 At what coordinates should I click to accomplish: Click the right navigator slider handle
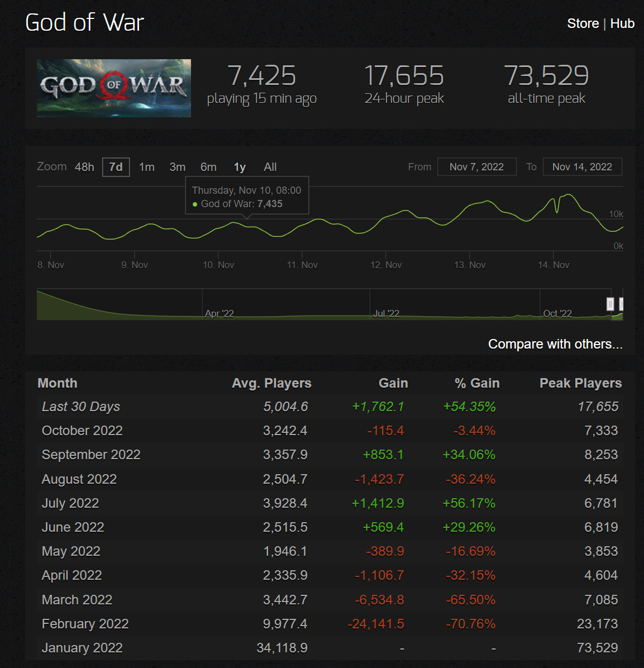tap(622, 303)
